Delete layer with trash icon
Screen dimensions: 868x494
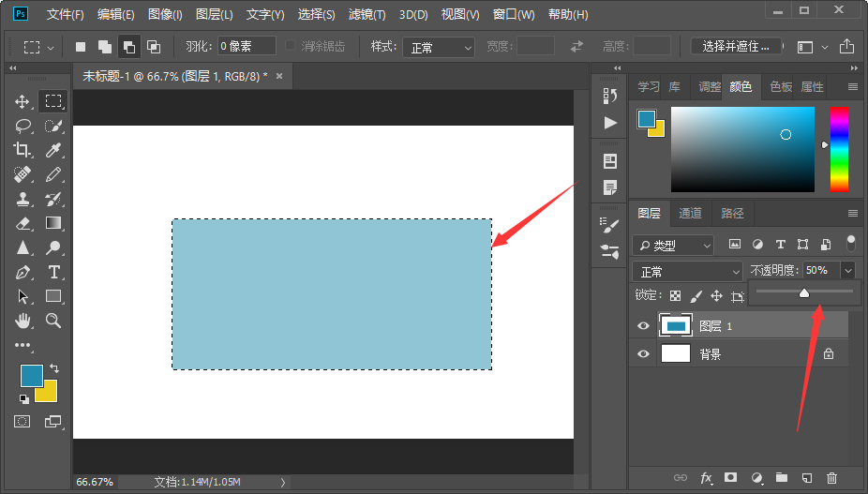point(831,477)
